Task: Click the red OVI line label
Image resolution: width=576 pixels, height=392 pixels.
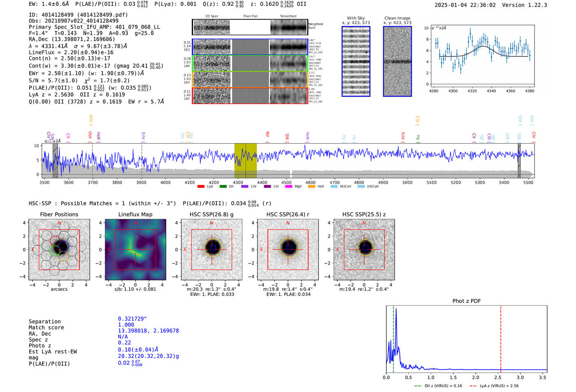Action: coord(90,137)
